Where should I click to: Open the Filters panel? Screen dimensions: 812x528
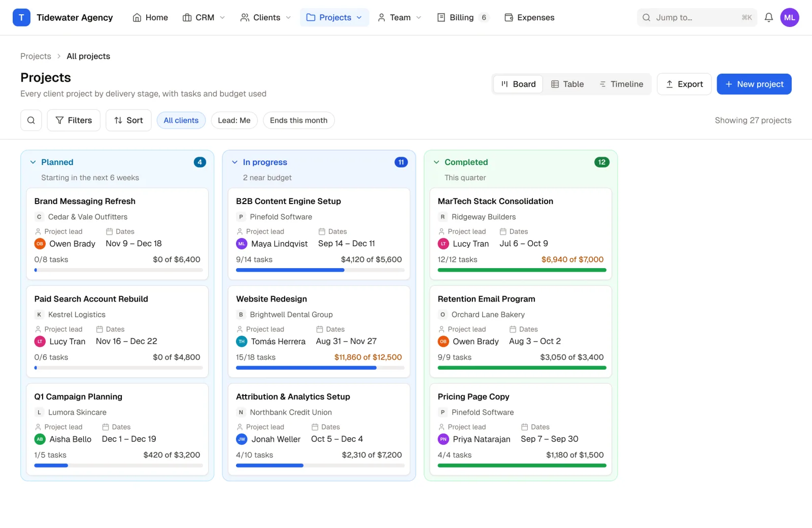tap(74, 120)
